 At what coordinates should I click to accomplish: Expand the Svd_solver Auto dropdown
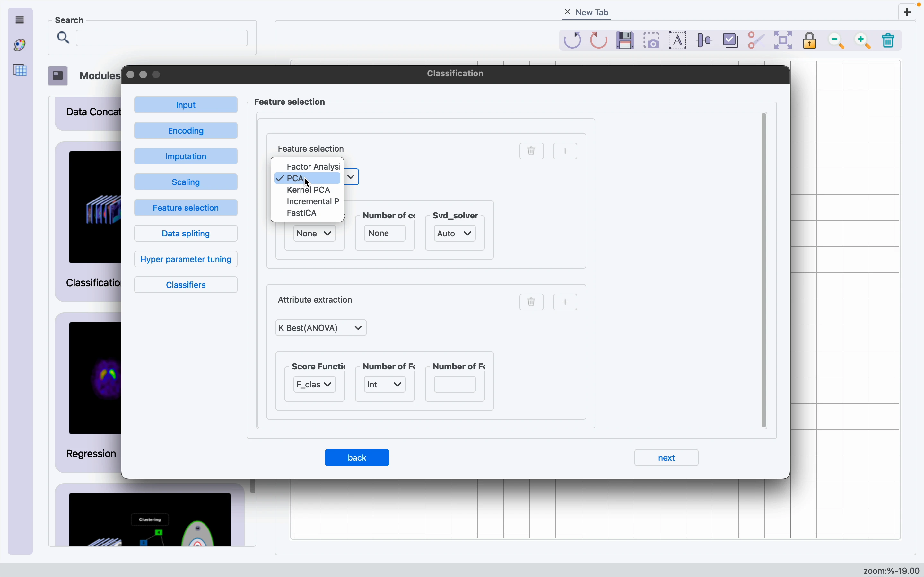coord(455,234)
